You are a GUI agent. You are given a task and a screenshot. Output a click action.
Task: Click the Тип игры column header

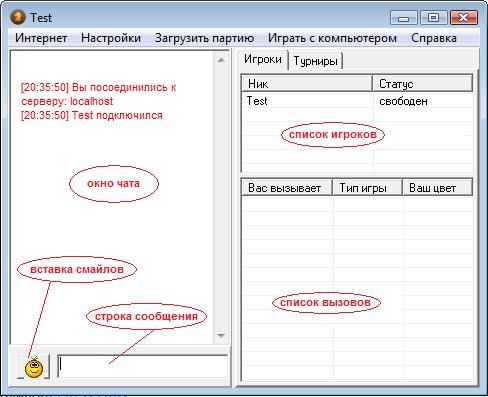tap(367, 188)
